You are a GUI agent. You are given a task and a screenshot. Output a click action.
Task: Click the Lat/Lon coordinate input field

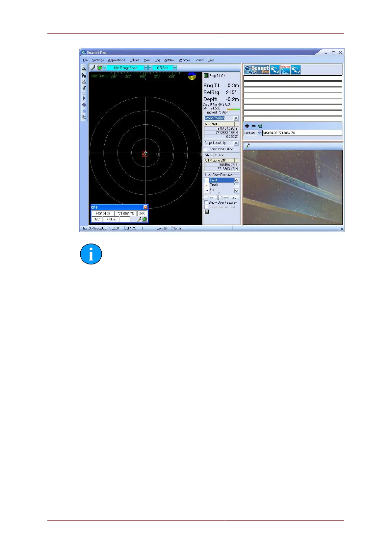[302, 133]
